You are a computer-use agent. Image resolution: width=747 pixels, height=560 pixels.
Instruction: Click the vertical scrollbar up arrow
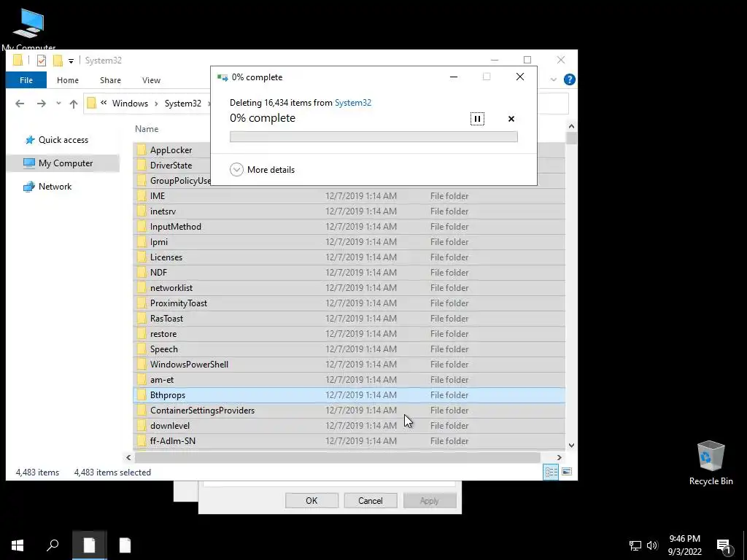(x=571, y=126)
